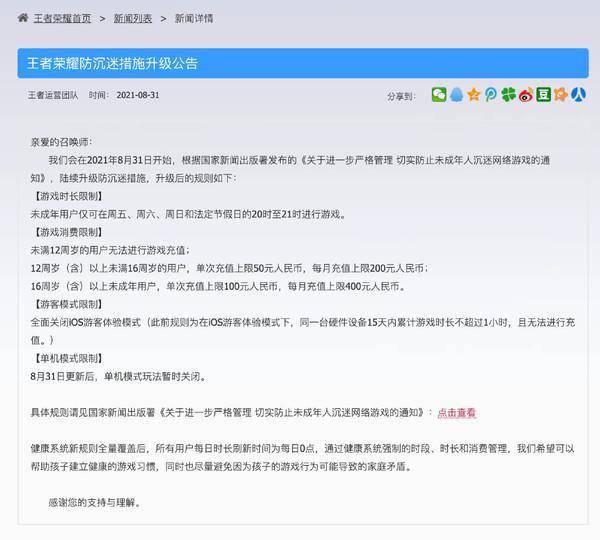600x540 pixels.
Task: Click line starting 全面关闭iOS游客体验模式
Action: click(x=303, y=331)
